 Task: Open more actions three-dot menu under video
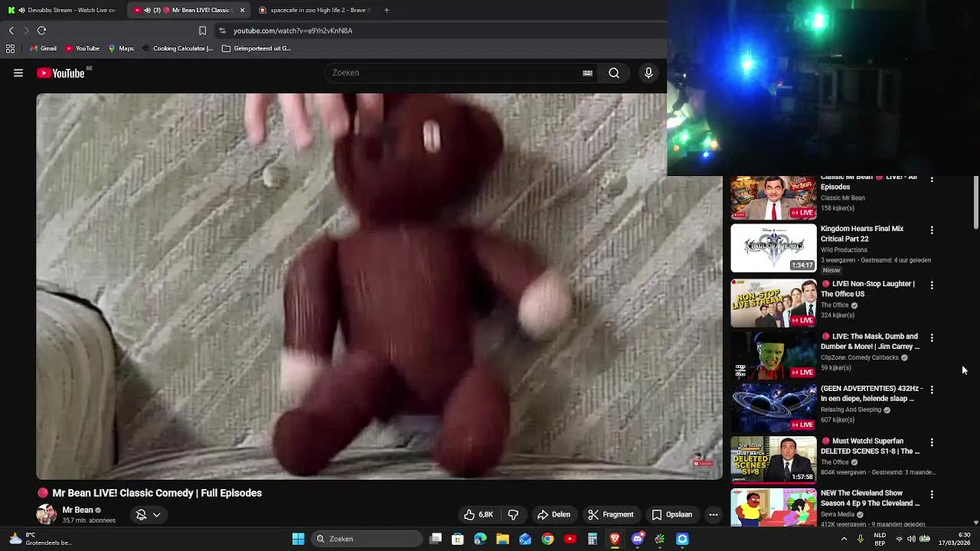point(713,514)
